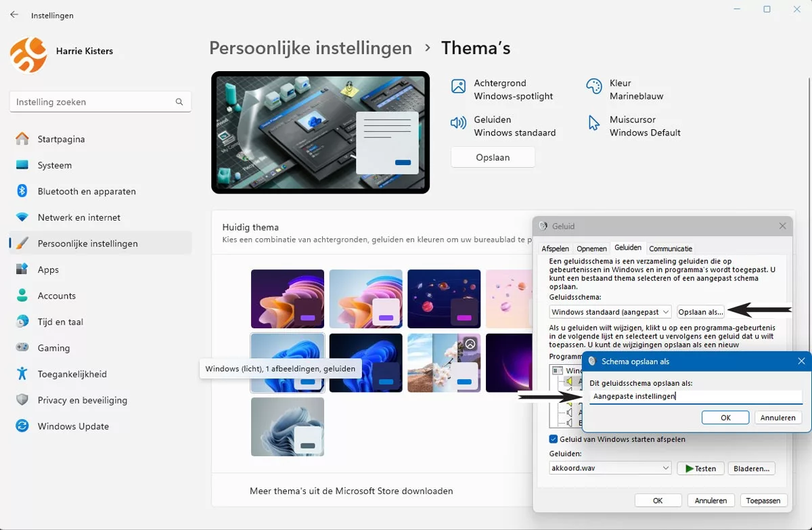Image resolution: width=812 pixels, height=530 pixels.
Task: Go to Persoonlijke instellingen breadcrumb heading
Action: tap(311, 48)
